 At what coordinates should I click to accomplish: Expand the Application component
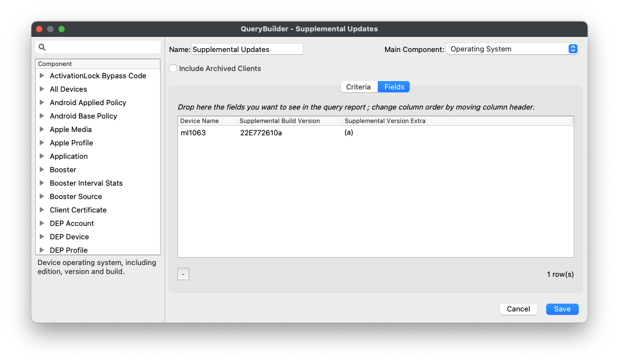click(42, 156)
